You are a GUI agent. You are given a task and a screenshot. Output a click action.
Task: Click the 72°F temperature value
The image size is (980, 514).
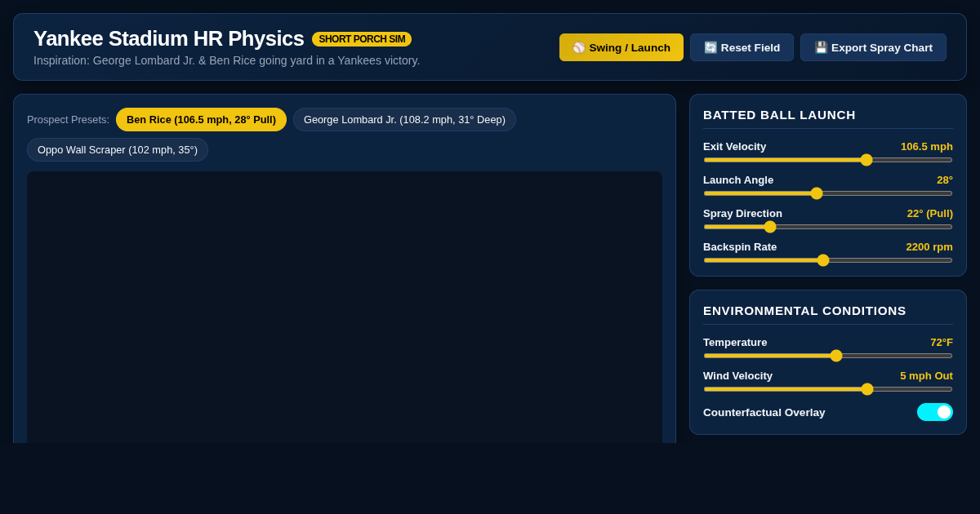pyautogui.click(x=942, y=343)
